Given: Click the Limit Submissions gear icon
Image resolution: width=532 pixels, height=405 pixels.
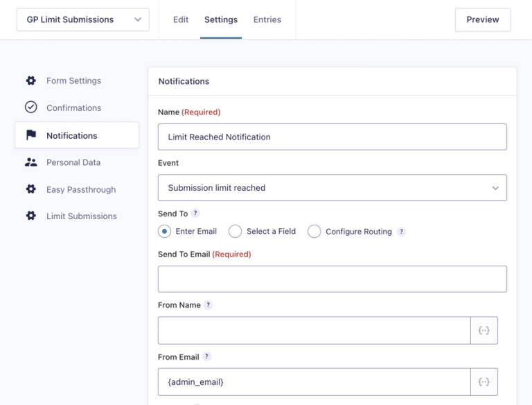Looking at the screenshot, I should (30, 216).
